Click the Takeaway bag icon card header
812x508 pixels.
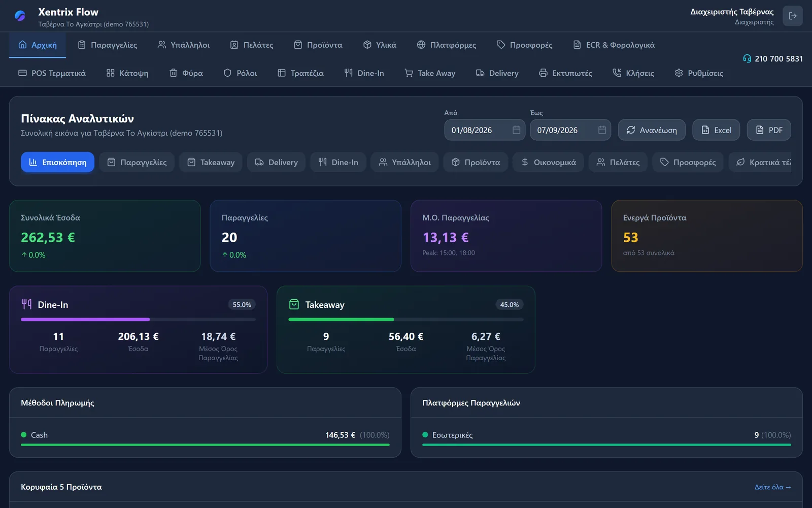point(294,304)
